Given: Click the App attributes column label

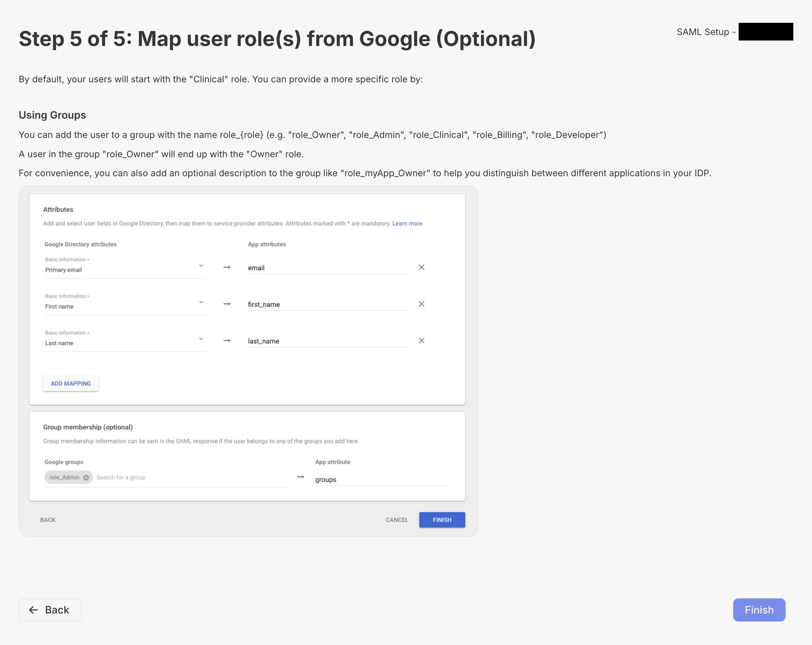Looking at the screenshot, I should tap(267, 244).
